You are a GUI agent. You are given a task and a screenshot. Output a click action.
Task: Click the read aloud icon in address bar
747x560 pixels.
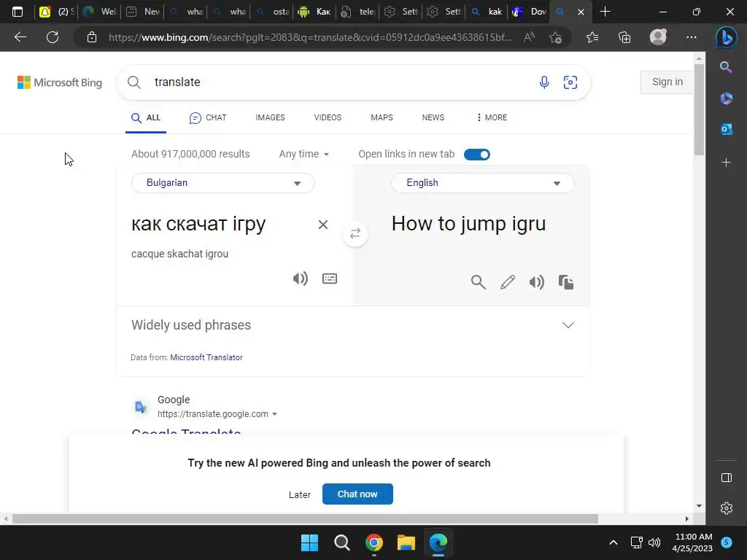pos(529,37)
